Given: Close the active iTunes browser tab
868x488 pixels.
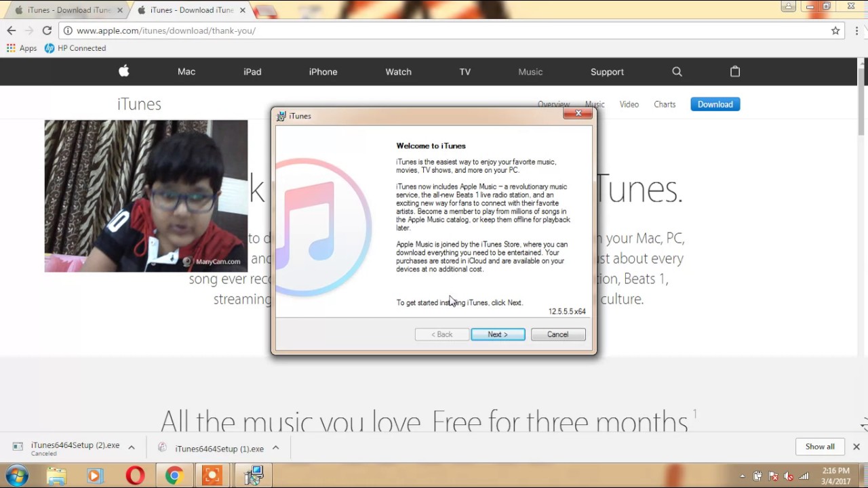Looking at the screenshot, I should point(243,10).
